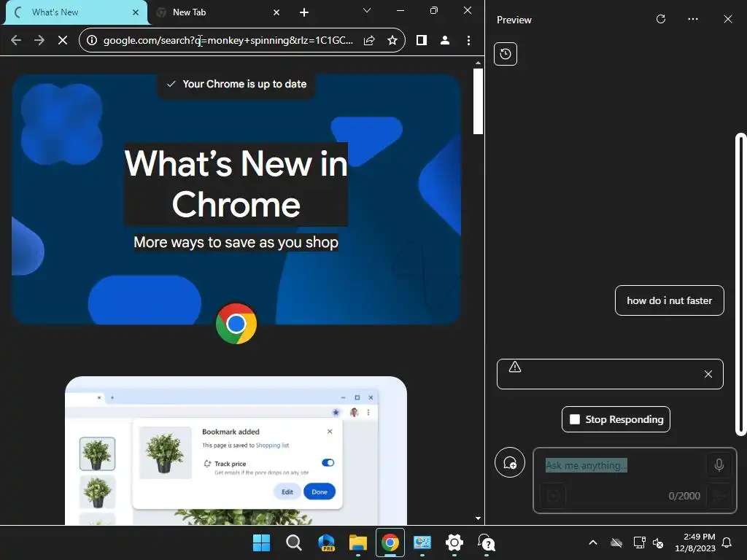This screenshot has height=560, width=747.
Task: Open Chrome's three-dot menu
Action: tap(469, 41)
